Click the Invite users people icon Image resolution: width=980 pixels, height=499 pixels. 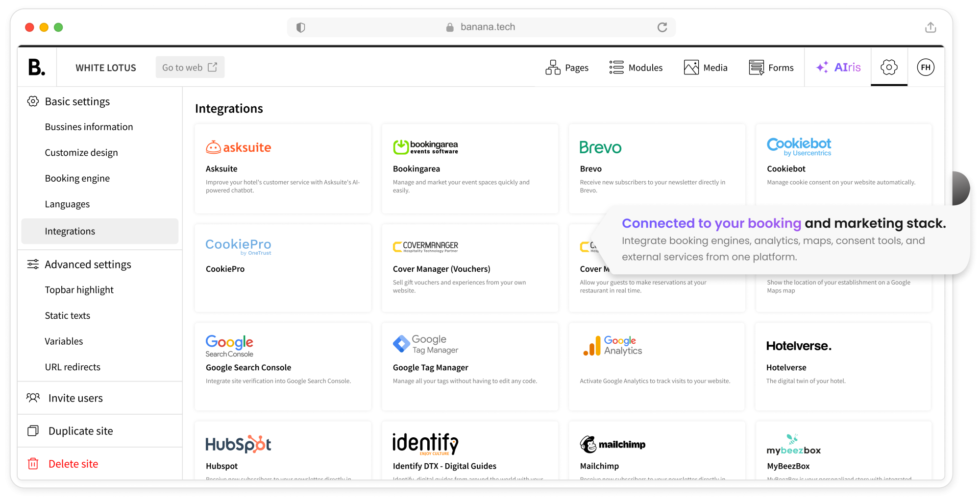pos(33,398)
